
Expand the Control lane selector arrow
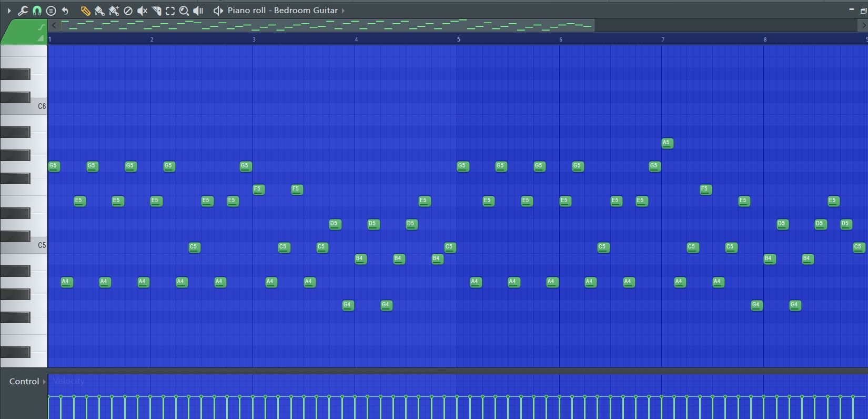pyautogui.click(x=45, y=382)
